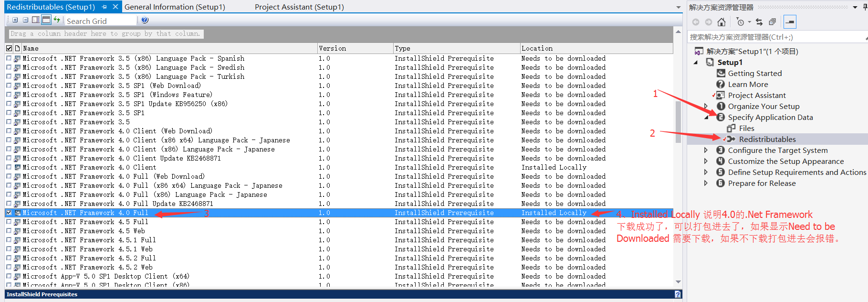This screenshot has height=302, width=868.
Task: Focus the Search Grid input field
Action: pyautogui.click(x=101, y=21)
